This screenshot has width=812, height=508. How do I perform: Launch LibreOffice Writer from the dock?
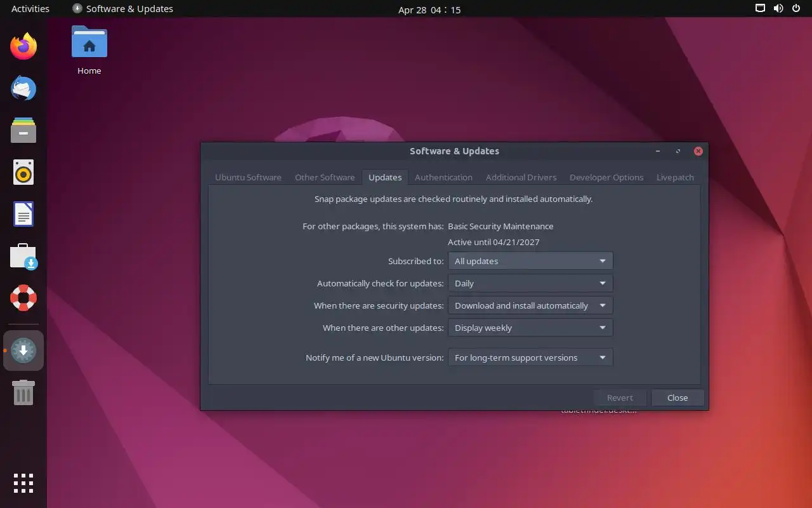tap(23, 214)
